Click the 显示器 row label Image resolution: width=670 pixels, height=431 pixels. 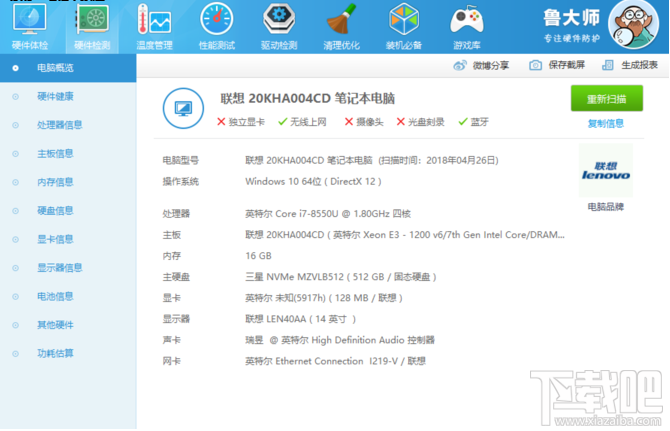[x=176, y=319]
